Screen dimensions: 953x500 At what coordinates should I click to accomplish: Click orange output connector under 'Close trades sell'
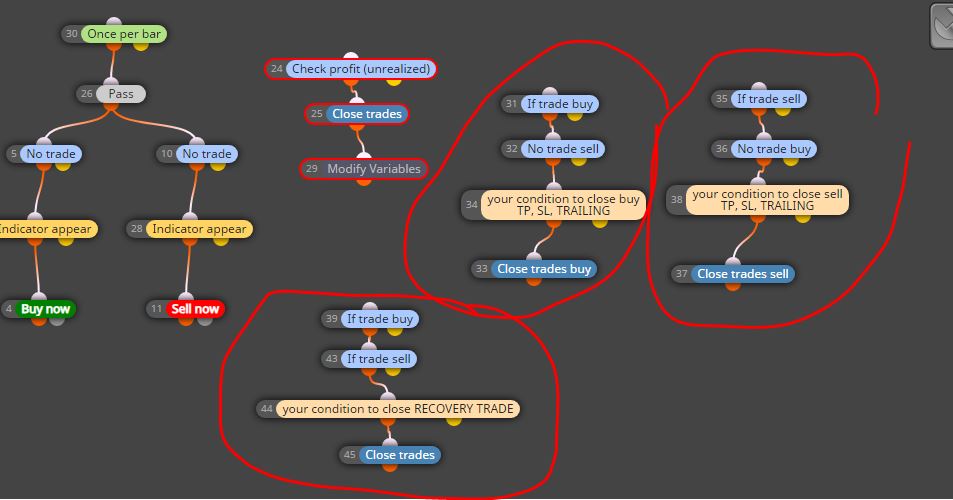[x=732, y=285]
